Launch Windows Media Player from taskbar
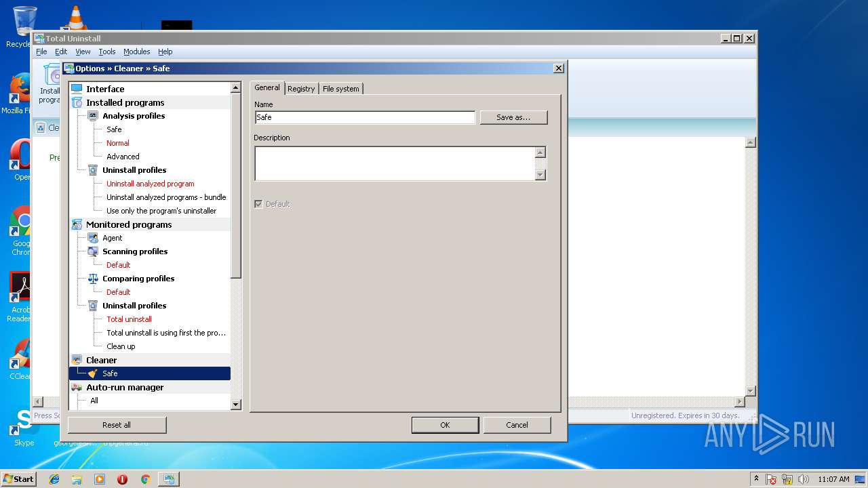 coord(100,479)
